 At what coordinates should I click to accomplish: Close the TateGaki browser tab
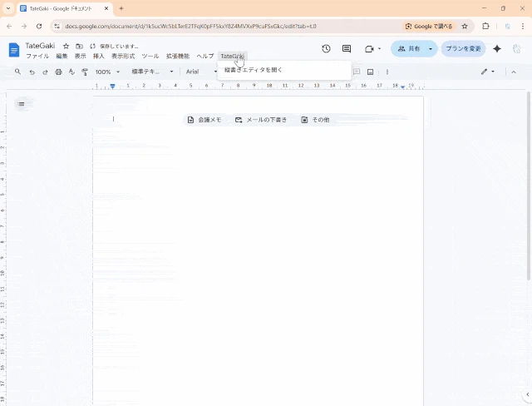pos(106,8)
